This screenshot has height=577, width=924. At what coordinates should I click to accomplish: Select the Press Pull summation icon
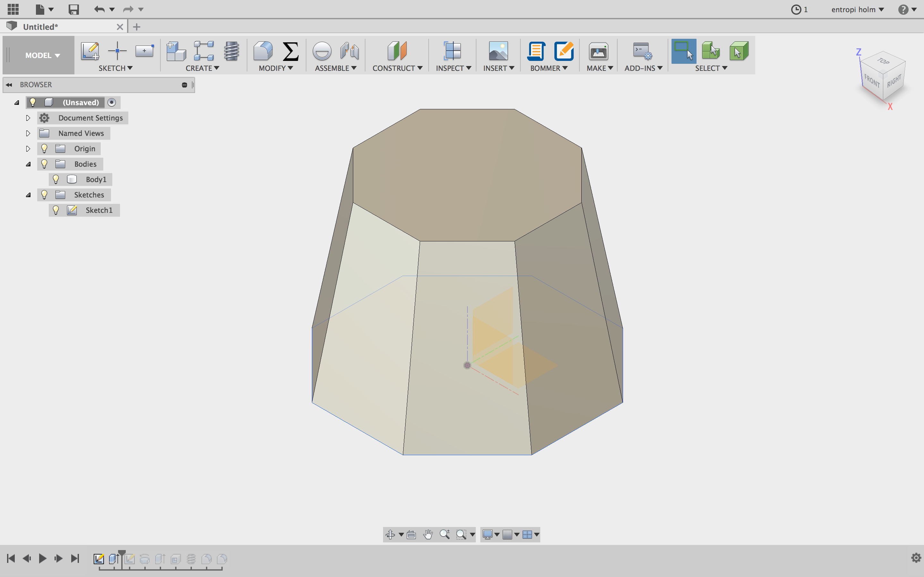point(290,51)
